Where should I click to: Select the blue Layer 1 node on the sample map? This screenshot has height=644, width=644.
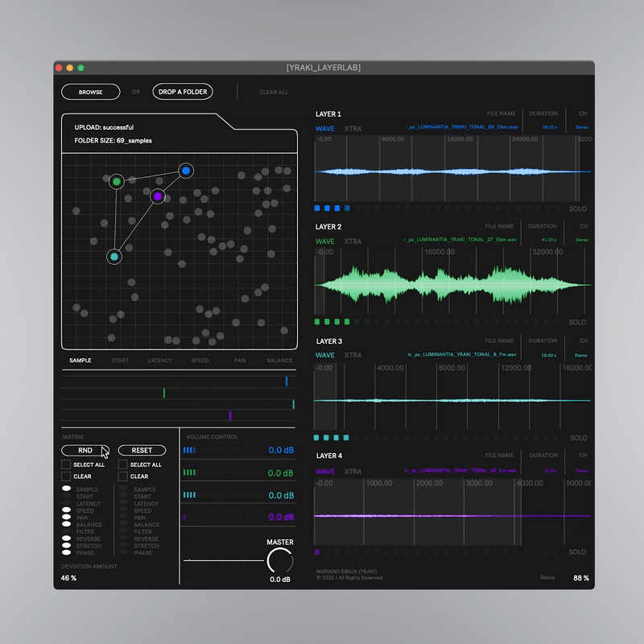pos(186,171)
